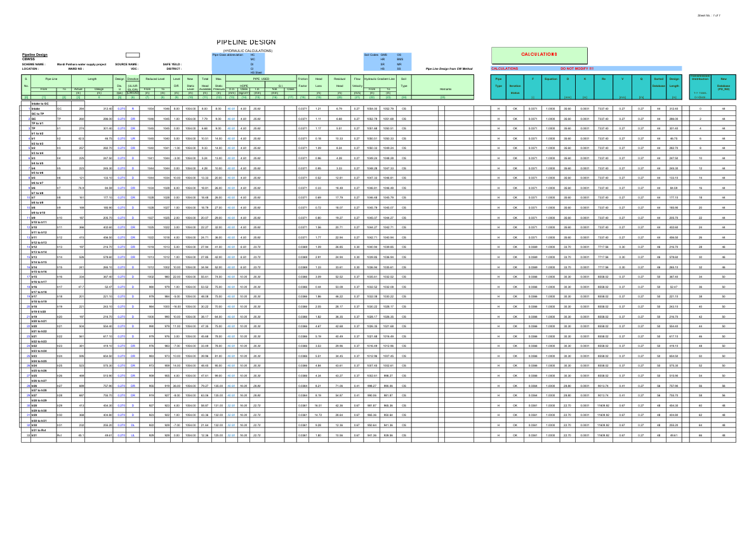The height and width of the screenshot is (534, 756).
Task: Select head loss value 16.51
Action: coord(318,405)
